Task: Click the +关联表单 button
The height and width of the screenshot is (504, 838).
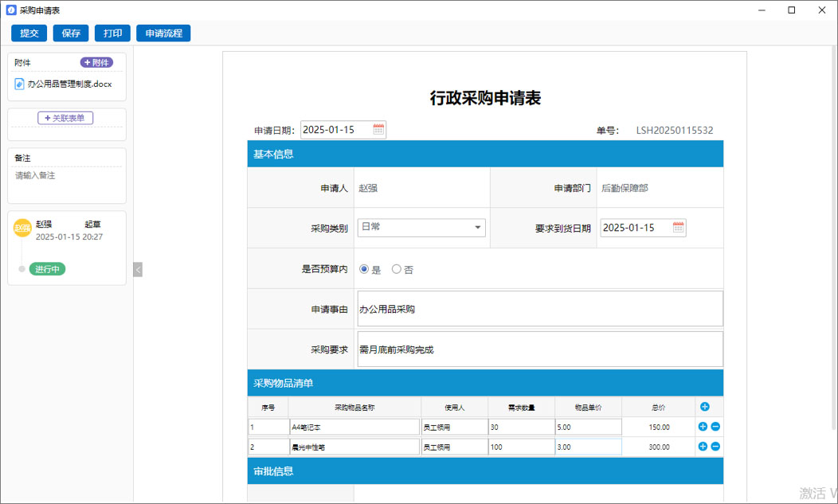Action: [65, 118]
